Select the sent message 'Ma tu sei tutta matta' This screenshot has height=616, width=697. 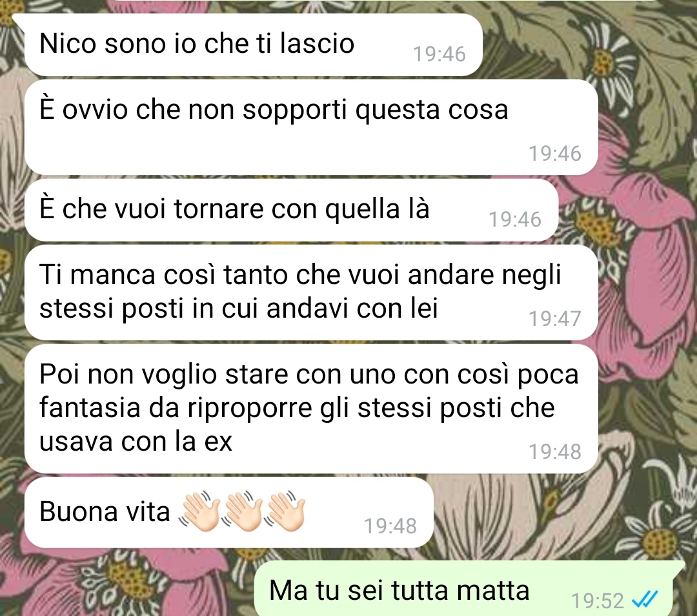pyautogui.click(x=469, y=590)
